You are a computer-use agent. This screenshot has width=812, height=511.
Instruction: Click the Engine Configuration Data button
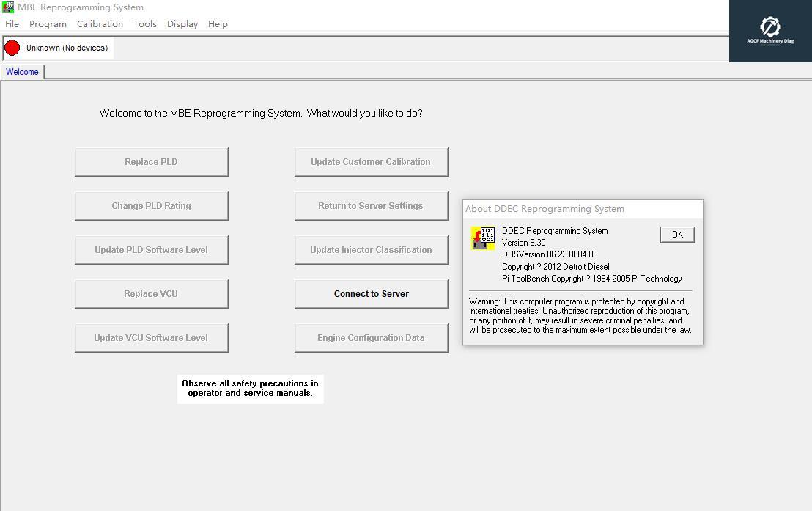(371, 337)
